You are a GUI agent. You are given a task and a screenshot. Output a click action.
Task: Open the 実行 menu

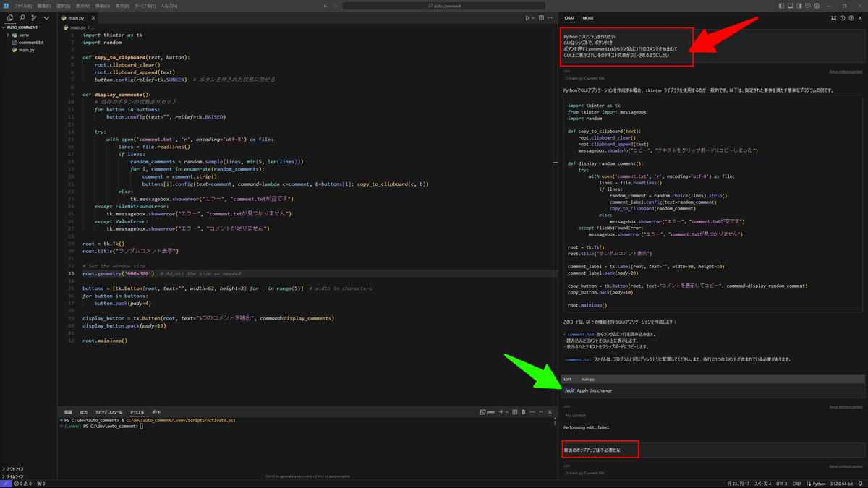point(122,6)
